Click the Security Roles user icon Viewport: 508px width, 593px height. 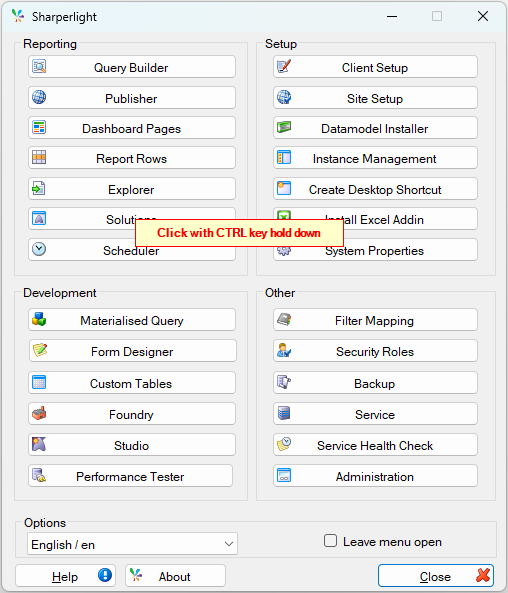click(284, 350)
